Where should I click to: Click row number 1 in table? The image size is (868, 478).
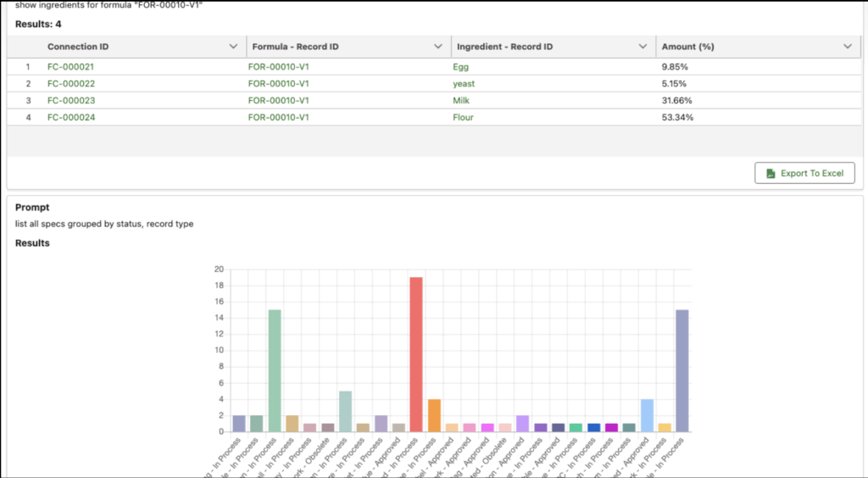28,67
